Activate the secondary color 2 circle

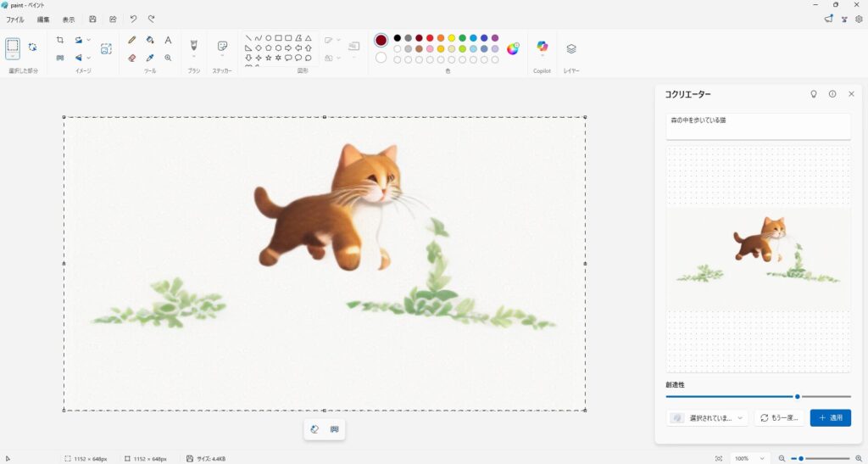pos(381,58)
